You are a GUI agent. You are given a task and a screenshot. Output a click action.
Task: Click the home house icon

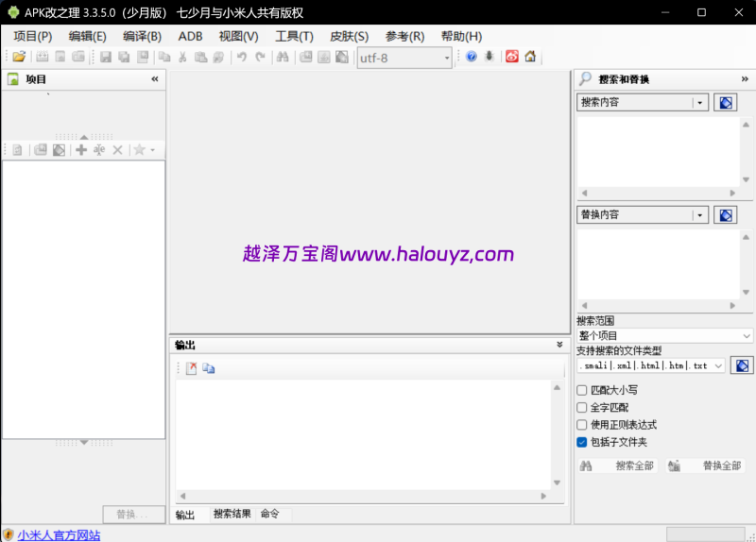(530, 57)
